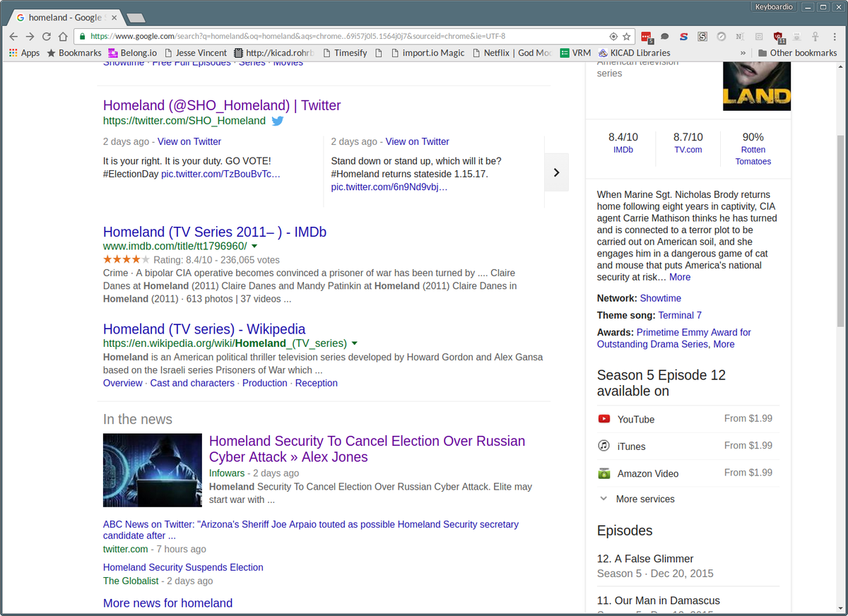Open TV.com rating link
Viewport: 848px width, 616px height.
point(688,150)
